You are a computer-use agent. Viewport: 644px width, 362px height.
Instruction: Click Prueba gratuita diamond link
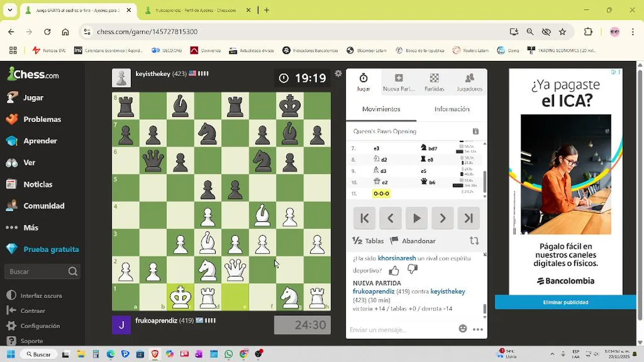(42, 249)
